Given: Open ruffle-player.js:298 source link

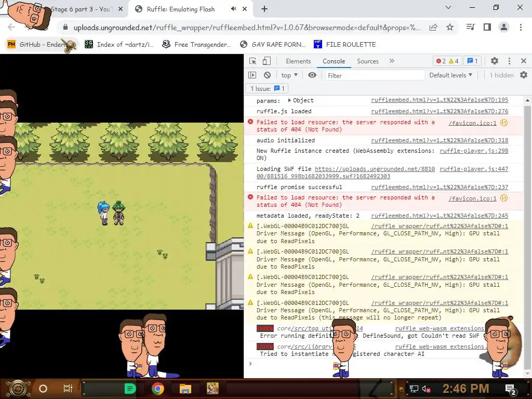Looking at the screenshot, I should (474, 151).
